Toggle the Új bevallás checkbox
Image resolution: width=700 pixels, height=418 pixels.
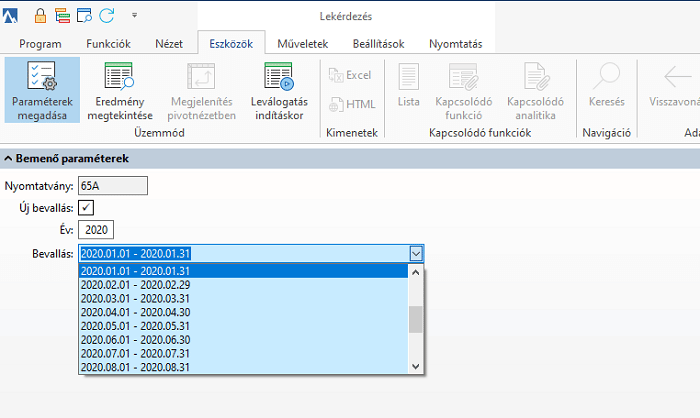click(x=86, y=208)
